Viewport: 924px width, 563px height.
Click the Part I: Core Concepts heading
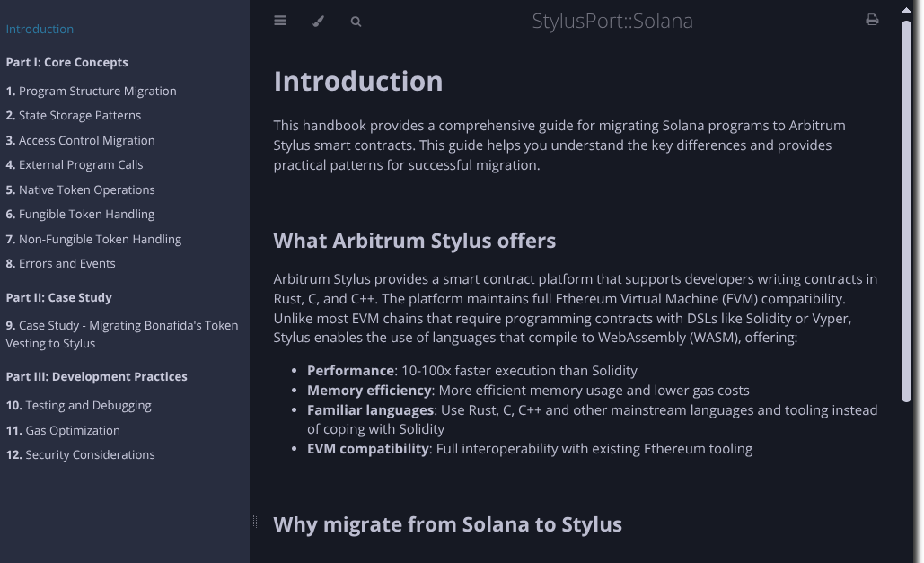tap(67, 63)
